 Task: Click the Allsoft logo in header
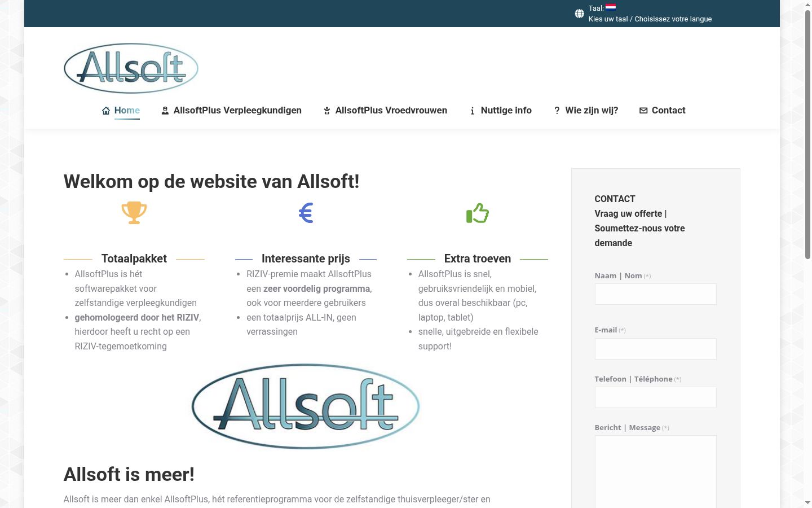coord(131,68)
